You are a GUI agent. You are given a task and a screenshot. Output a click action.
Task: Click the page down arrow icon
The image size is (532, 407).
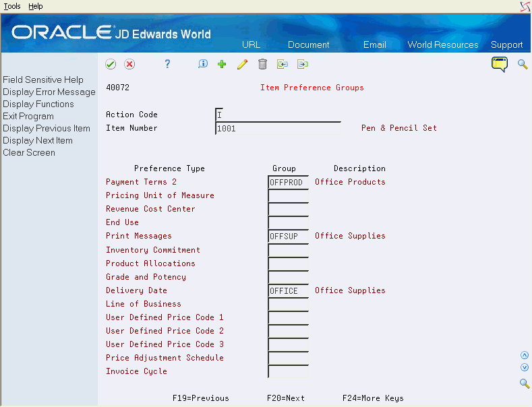(x=525, y=367)
